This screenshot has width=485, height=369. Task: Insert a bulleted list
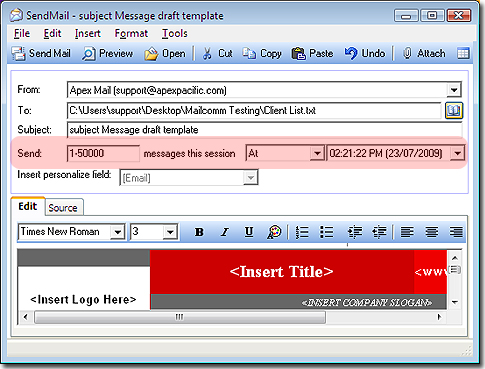326,232
